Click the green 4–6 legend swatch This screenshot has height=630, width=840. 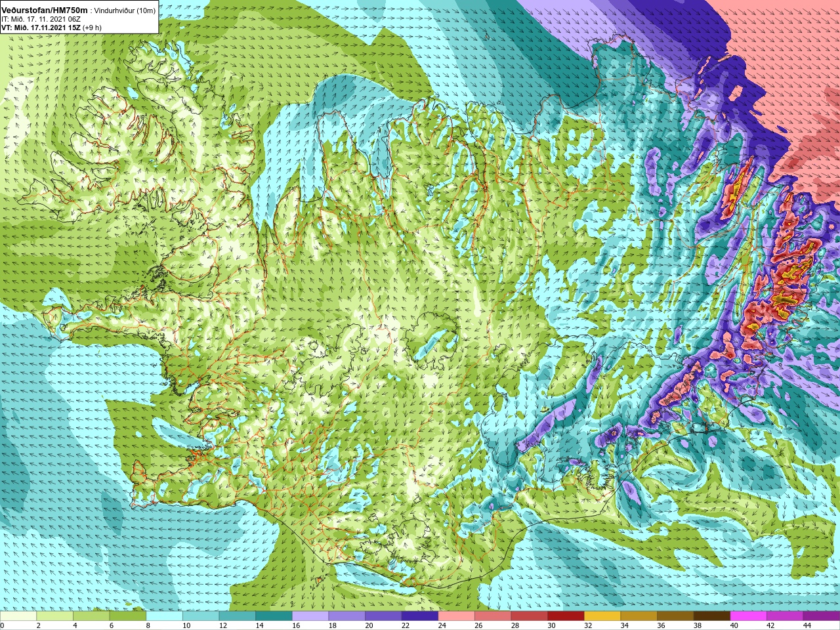pyautogui.click(x=91, y=616)
